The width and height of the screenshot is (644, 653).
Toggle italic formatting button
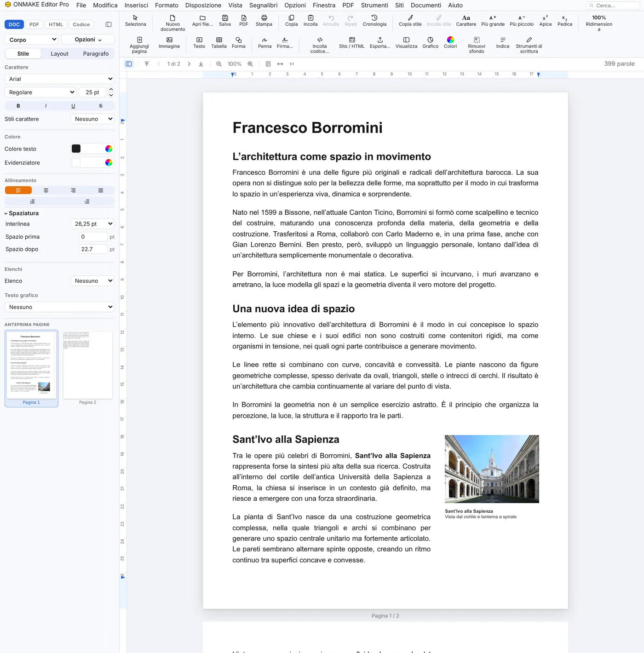[46, 106]
